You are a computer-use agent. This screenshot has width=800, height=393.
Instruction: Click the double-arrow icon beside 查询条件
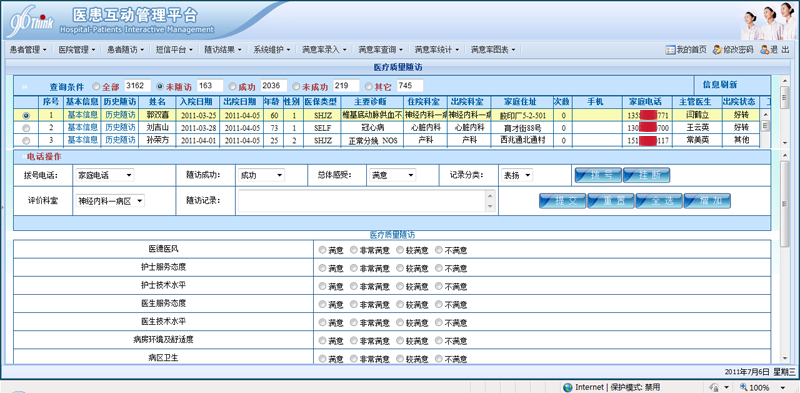point(25,86)
